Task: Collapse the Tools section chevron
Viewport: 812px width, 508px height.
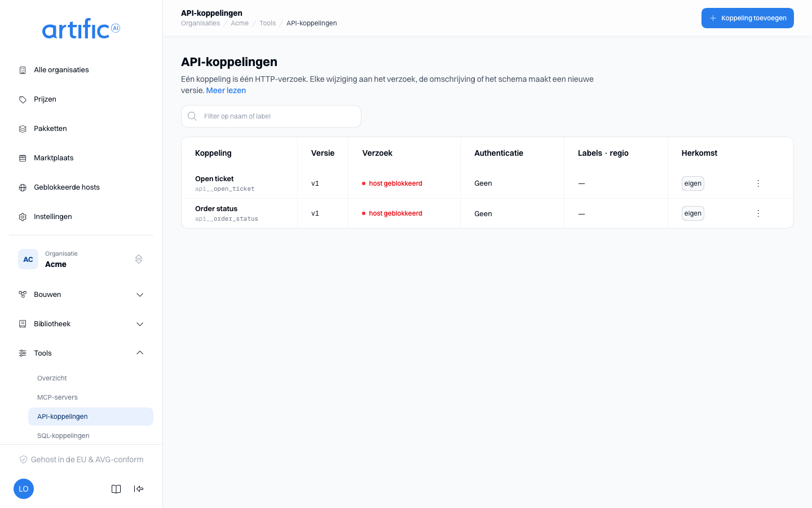Action: coord(140,353)
